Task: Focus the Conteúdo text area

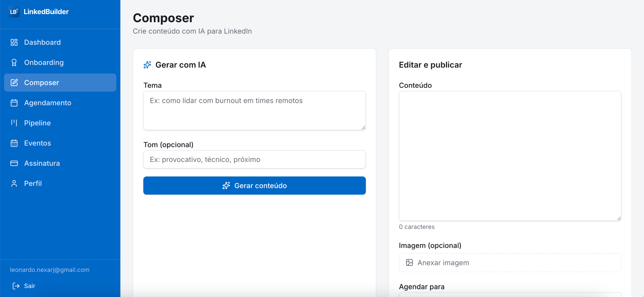Action: (x=510, y=156)
